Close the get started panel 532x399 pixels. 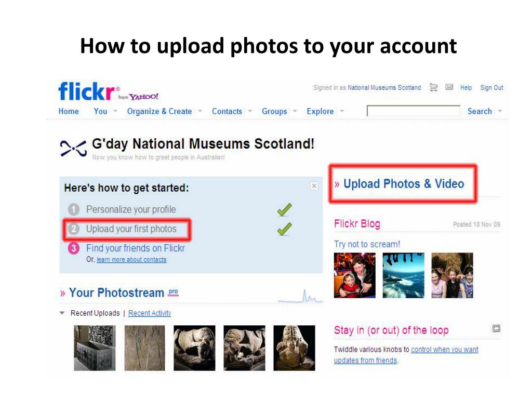tap(314, 186)
